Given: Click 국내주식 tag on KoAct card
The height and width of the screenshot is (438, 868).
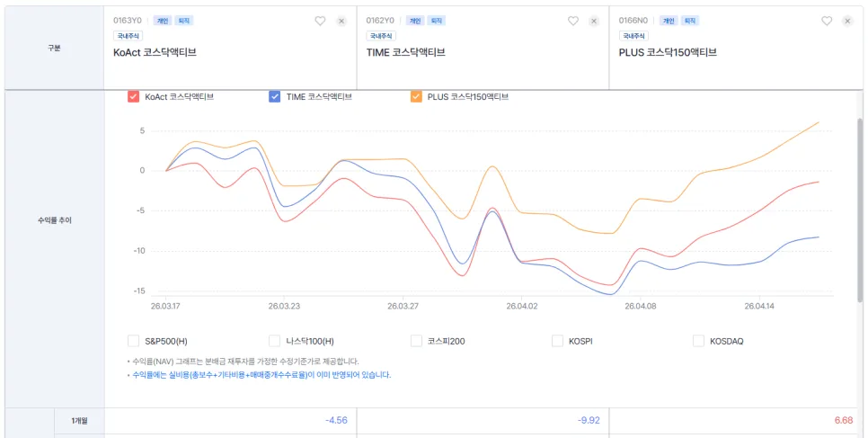Looking at the screenshot, I should click(128, 36).
